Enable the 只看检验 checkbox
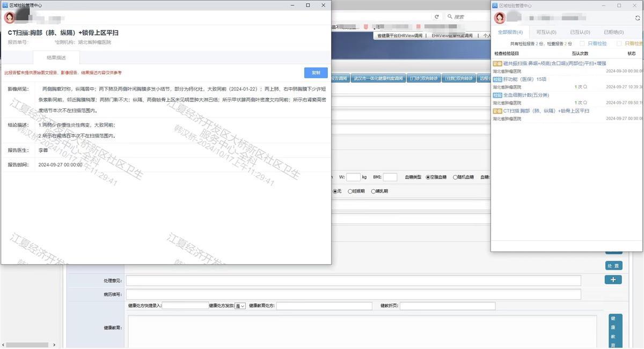Screen dimensions: 644x349 coord(581,43)
